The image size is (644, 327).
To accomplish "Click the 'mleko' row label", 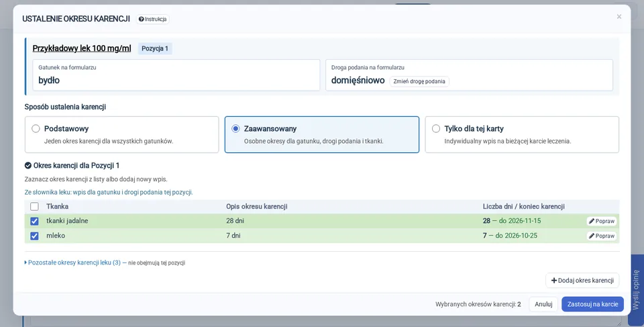I will coord(56,236).
